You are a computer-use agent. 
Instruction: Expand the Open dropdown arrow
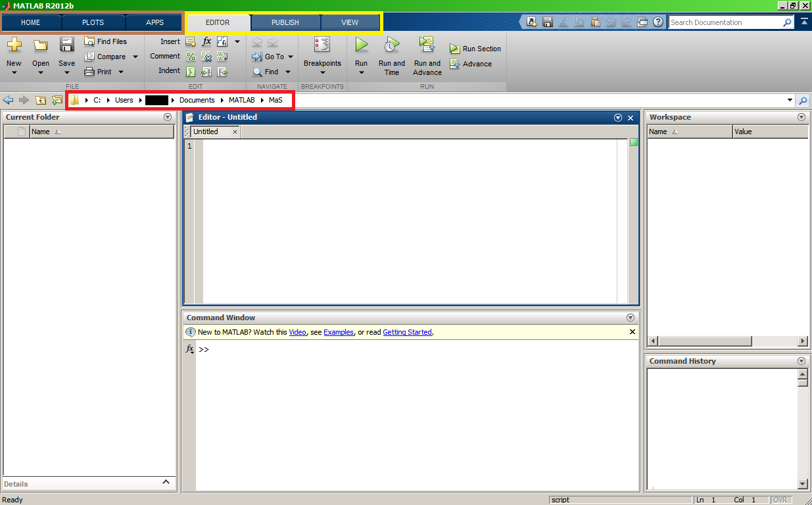[x=41, y=73]
